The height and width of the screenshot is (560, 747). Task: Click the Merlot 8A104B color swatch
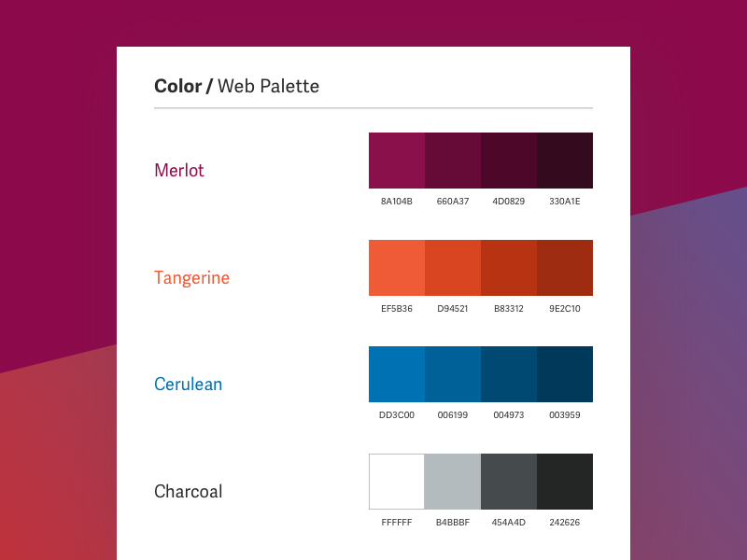(x=397, y=161)
